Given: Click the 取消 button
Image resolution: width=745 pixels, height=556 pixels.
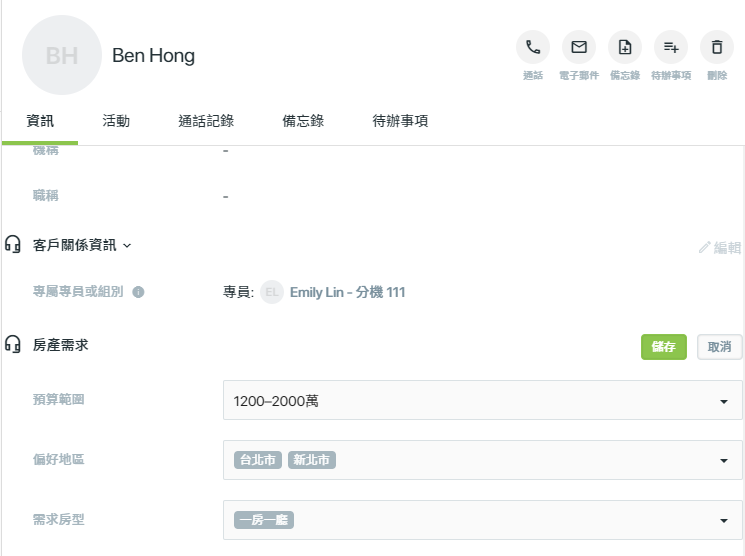Looking at the screenshot, I should [x=719, y=347].
